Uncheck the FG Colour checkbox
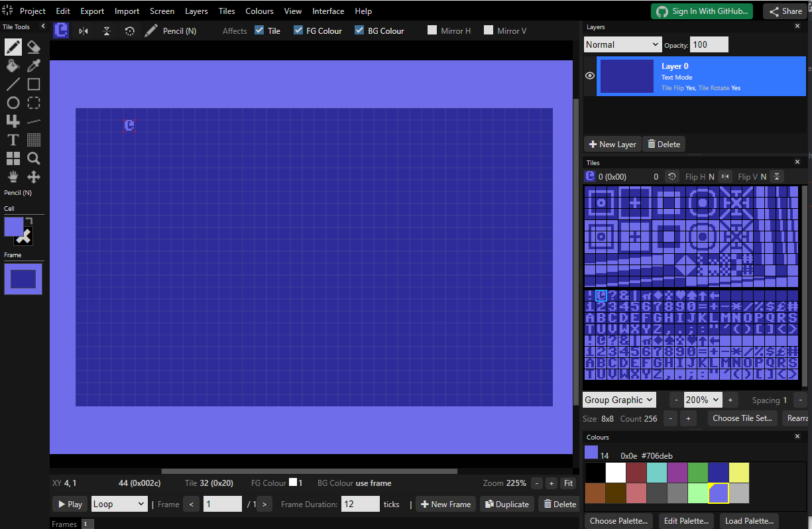 click(298, 30)
